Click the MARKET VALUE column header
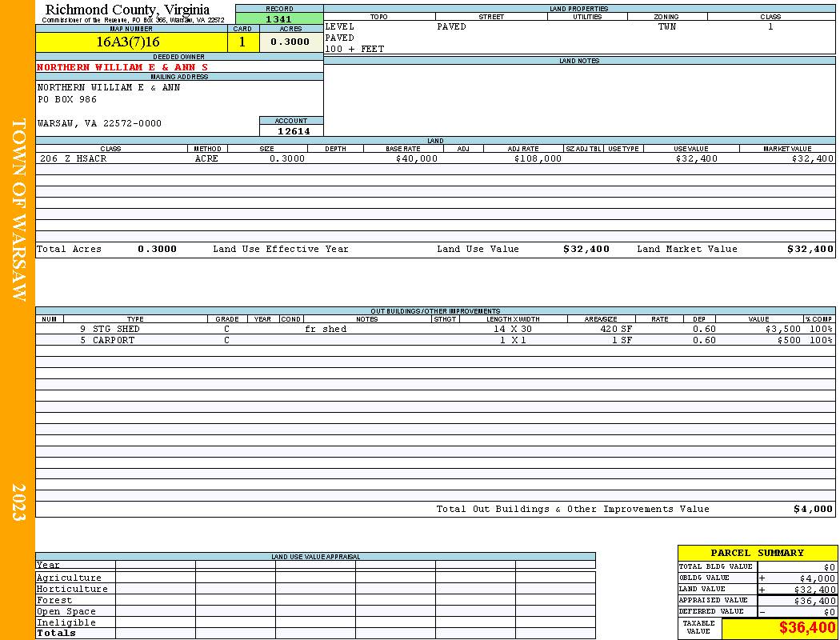840x640 pixels. click(787, 149)
